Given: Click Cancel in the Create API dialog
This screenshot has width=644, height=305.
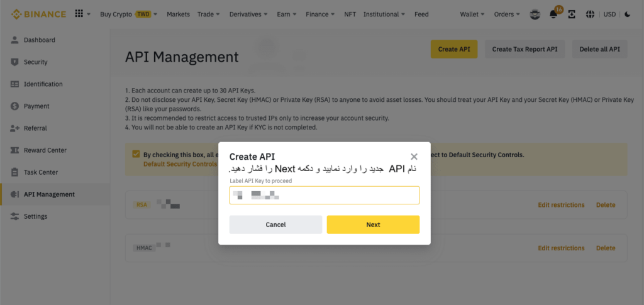Looking at the screenshot, I should point(275,225).
